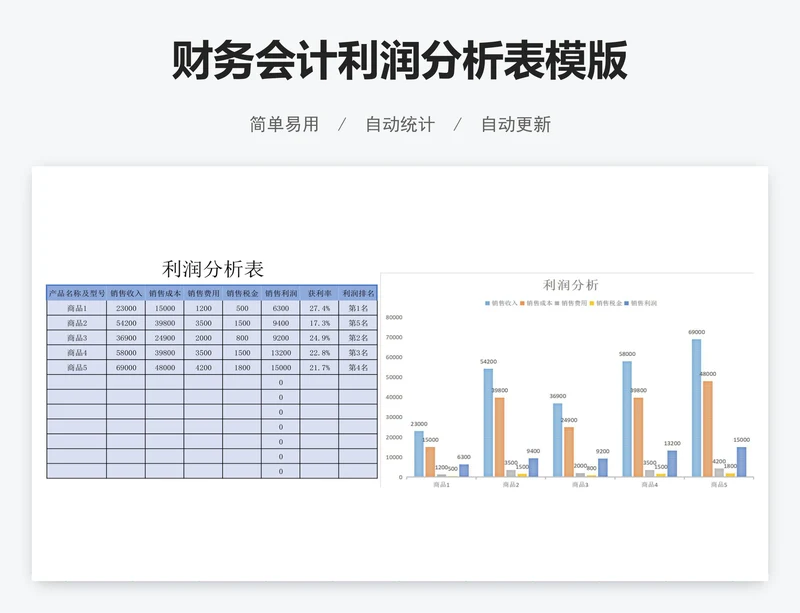This screenshot has height=613, width=800.
Task: Select the chart title 利润分析
Action: (570, 285)
